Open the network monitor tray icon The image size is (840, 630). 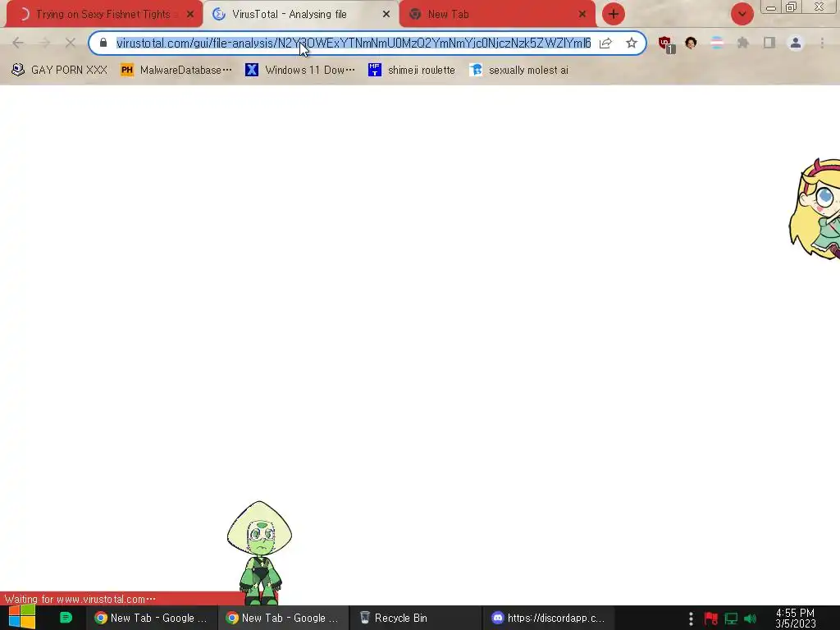pyautogui.click(x=731, y=619)
